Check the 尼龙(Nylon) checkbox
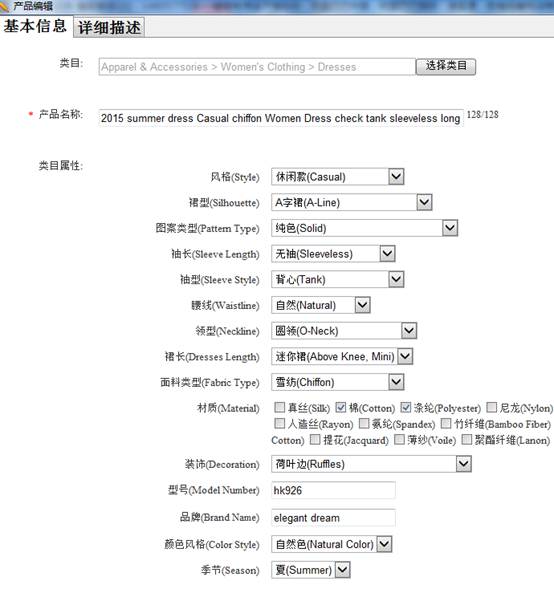This screenshot has width=554, height=593. (491, 407)
